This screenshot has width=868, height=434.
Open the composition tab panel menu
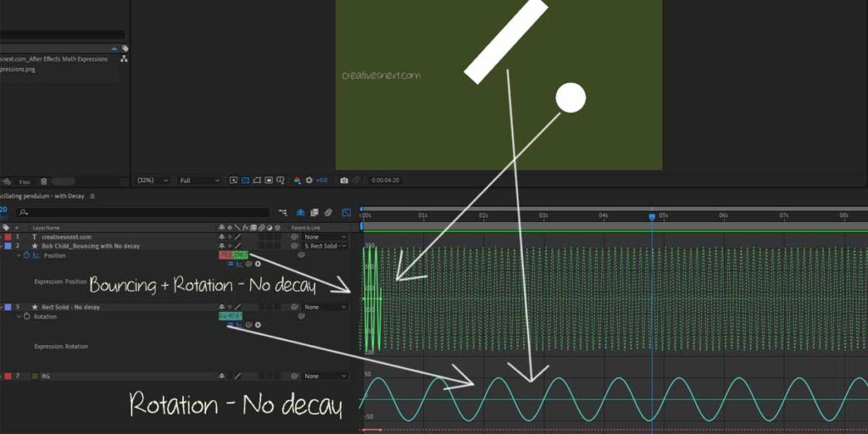[92, 196]
